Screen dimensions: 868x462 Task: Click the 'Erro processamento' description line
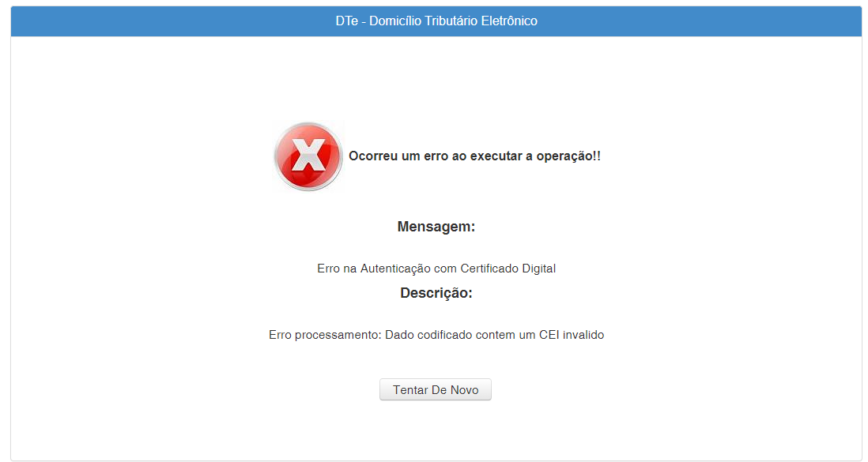click(436, 335)
